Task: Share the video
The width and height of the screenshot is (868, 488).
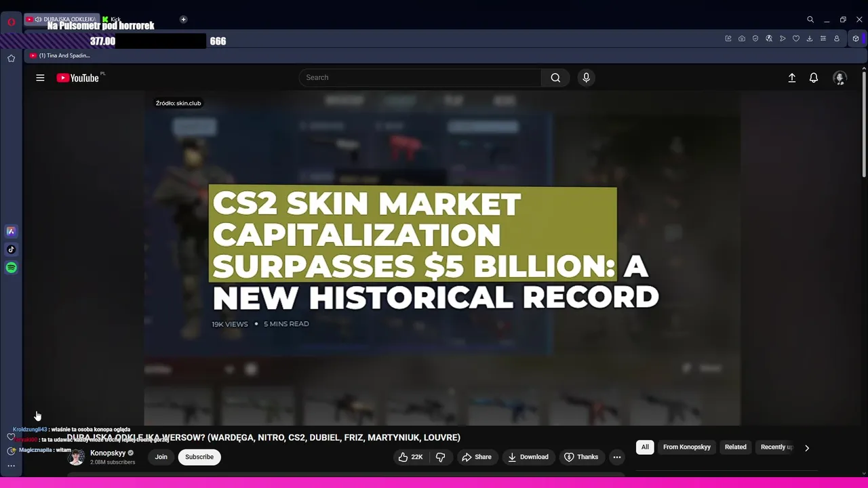Action: (x=477, y=457)
